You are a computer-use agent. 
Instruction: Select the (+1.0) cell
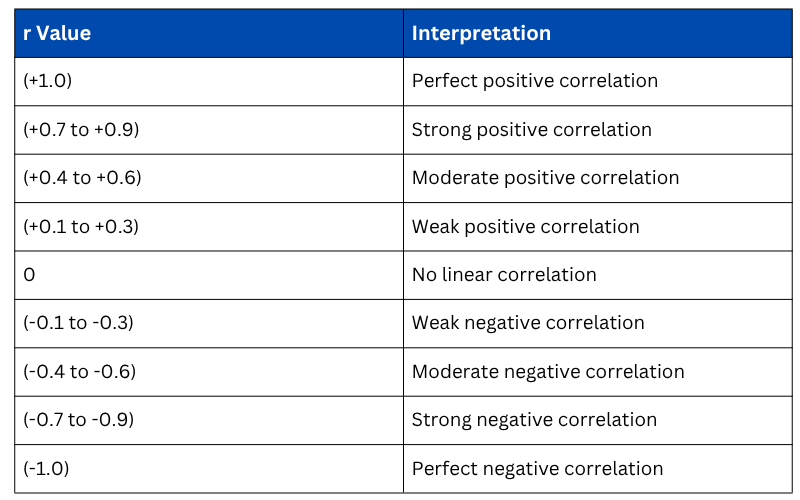47,81
